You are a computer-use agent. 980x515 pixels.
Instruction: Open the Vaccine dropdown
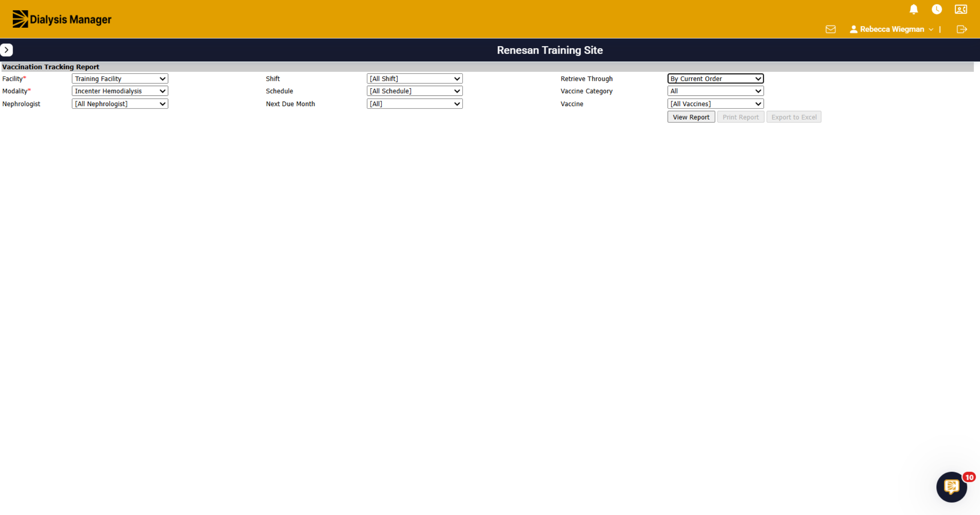point(716,104)
